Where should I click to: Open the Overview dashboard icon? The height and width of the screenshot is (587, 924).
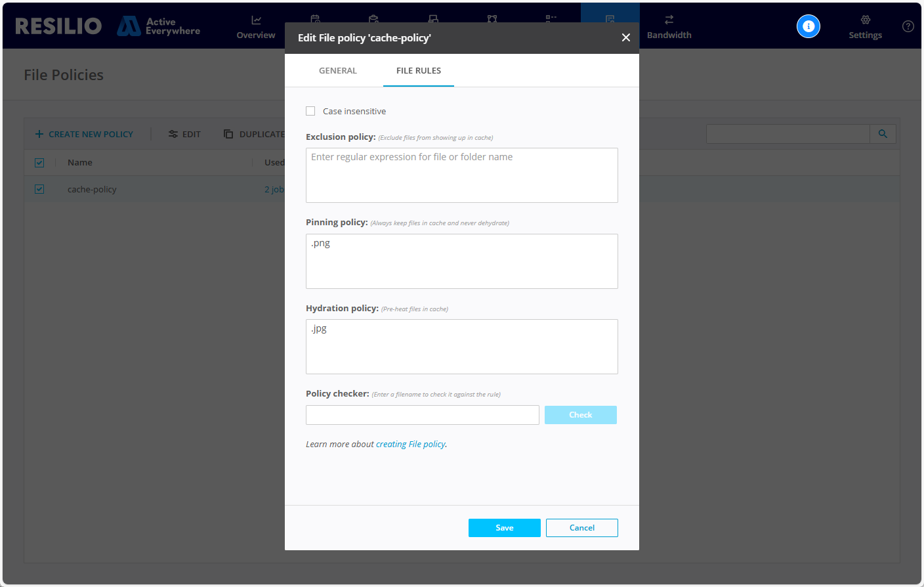click(256, 20)
